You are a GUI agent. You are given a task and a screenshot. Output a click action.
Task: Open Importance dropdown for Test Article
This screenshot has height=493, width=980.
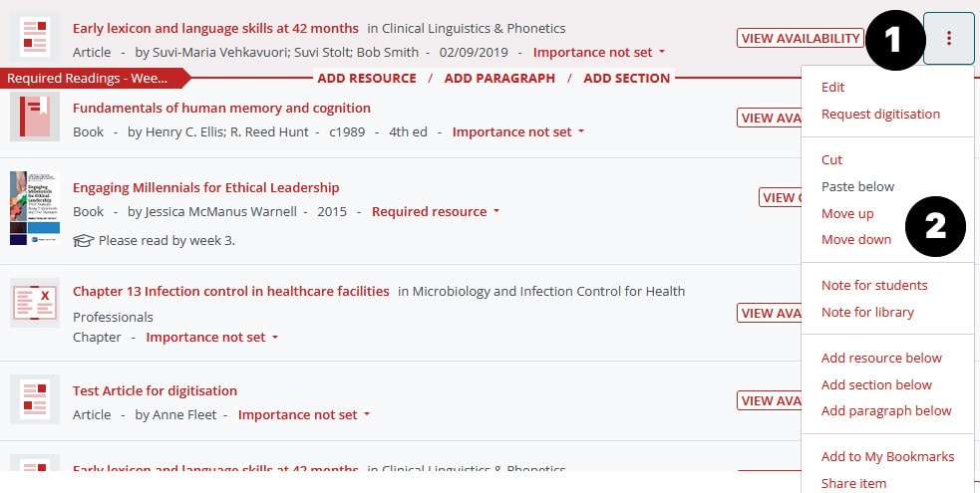[x=304, y=414]
